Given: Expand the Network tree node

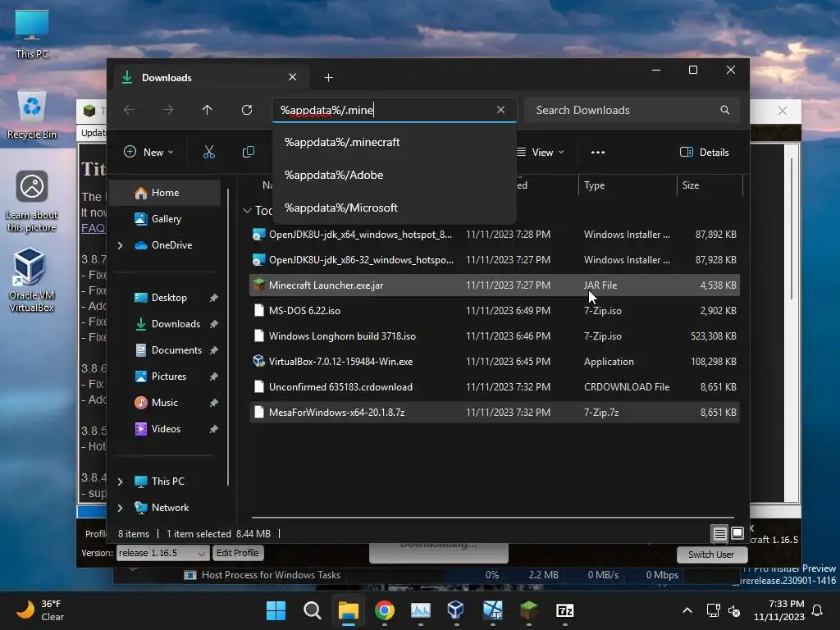Looking at the screenshot, I should [x=120, y=508].
